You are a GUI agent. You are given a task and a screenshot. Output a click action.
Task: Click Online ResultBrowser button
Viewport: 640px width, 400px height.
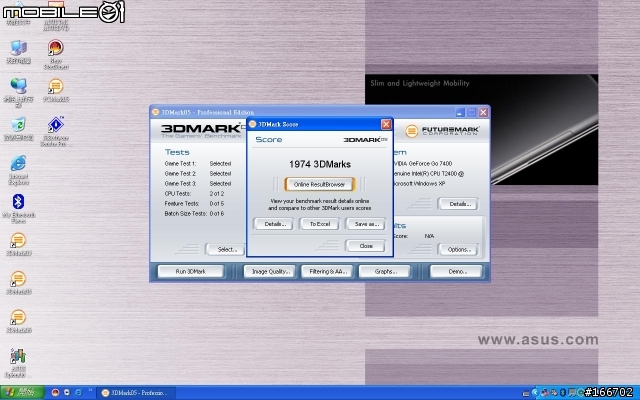[x=319, y=184]
